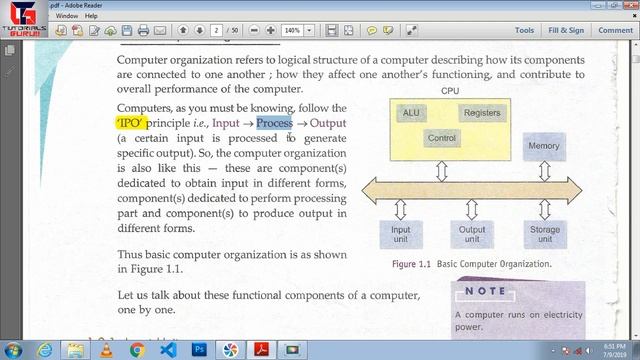Viewport: 640px width, 360px height.
Task: Click the ALU box in diagram
Action: click(411, 113)
